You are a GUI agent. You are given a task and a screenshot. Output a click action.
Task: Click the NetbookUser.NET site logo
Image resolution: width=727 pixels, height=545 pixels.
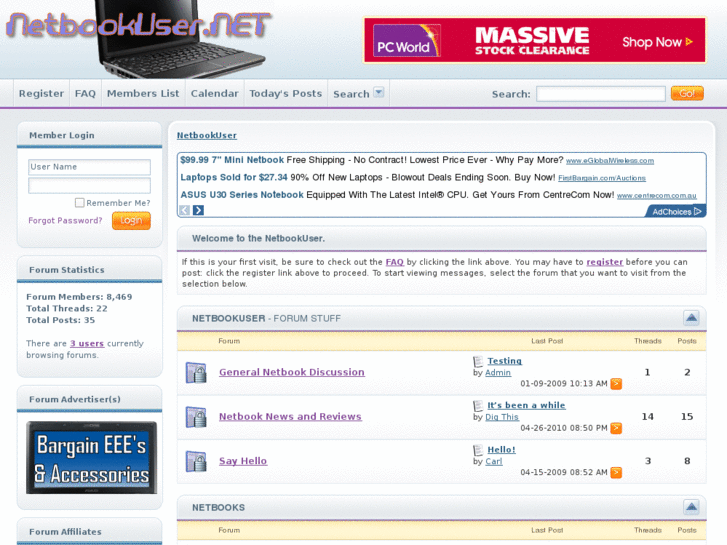pos(138,25)
